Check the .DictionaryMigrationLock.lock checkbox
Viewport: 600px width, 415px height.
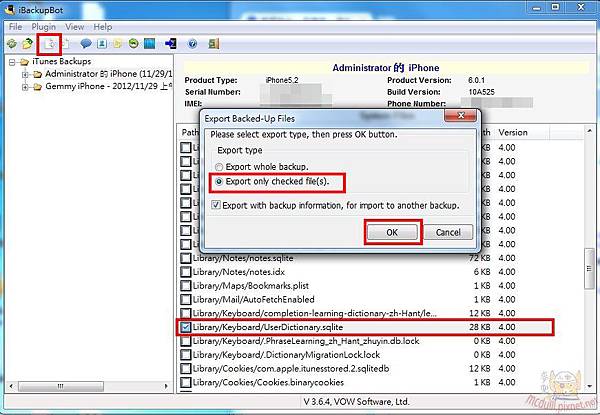pyautogui.click(x=186, y=355)
